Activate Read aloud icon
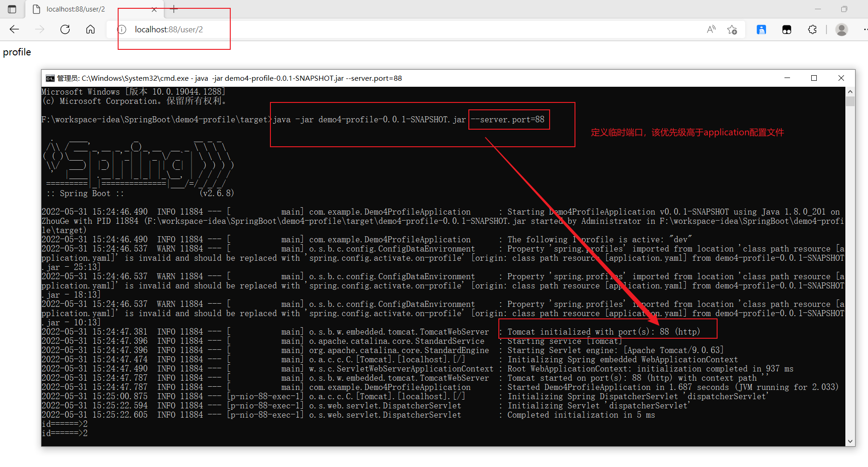The image size is (868, 467). point(712,30)
